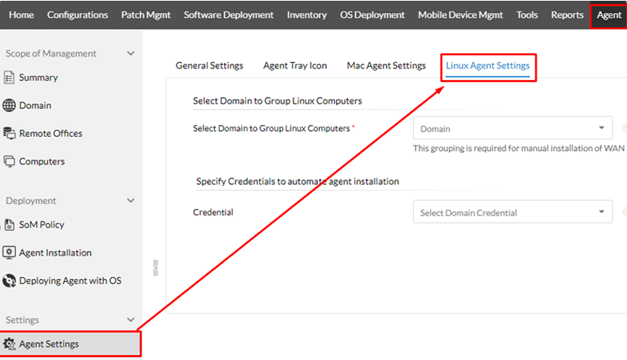Switch to the Mac Agent Settings tab
The image size is (627, 360).
[x=386, y=66]
